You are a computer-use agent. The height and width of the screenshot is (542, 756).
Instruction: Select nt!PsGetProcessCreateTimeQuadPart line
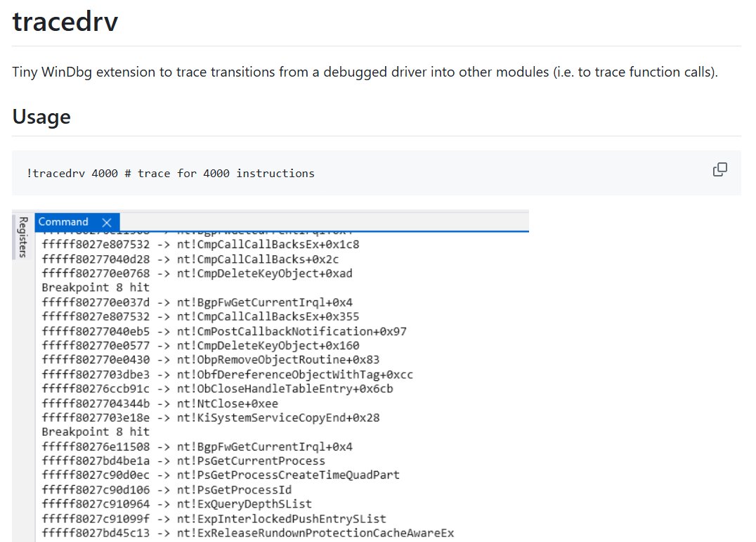pos(221,475)
